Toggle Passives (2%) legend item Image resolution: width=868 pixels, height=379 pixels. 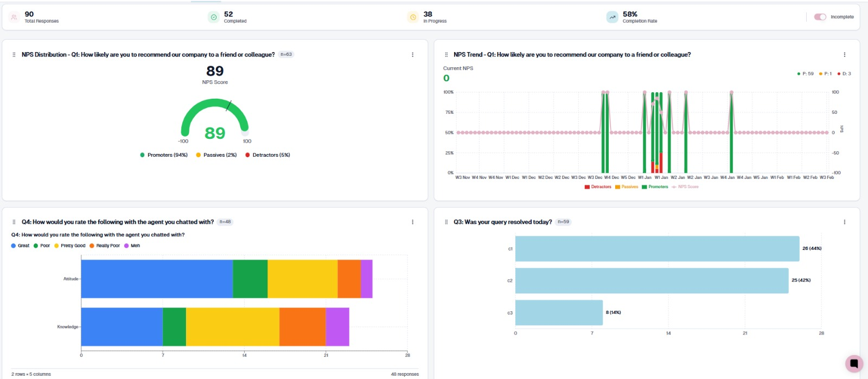216,155
